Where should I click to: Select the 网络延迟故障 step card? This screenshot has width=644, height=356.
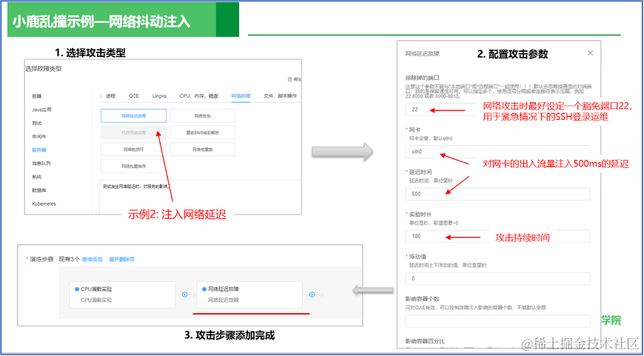pyautogui.click(x=249, y=295)
